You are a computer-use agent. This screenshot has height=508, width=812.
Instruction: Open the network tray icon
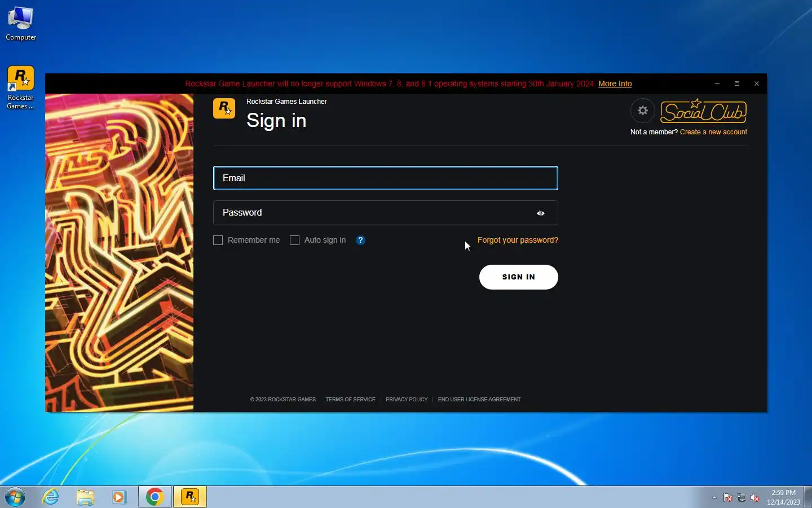(x=742, y=497)
